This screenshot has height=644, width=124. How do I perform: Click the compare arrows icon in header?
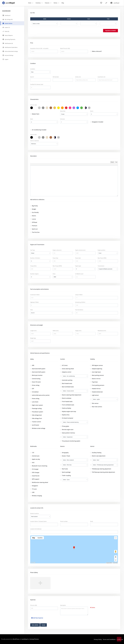pyautogui.click(x=106, y=3)
